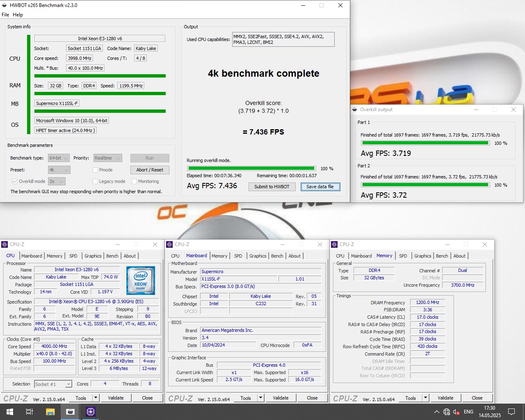The height and width of the screenshot is (420, 525).
Task: Click the Core speed 3998.0 MHz field
Action: coord(80,58)
